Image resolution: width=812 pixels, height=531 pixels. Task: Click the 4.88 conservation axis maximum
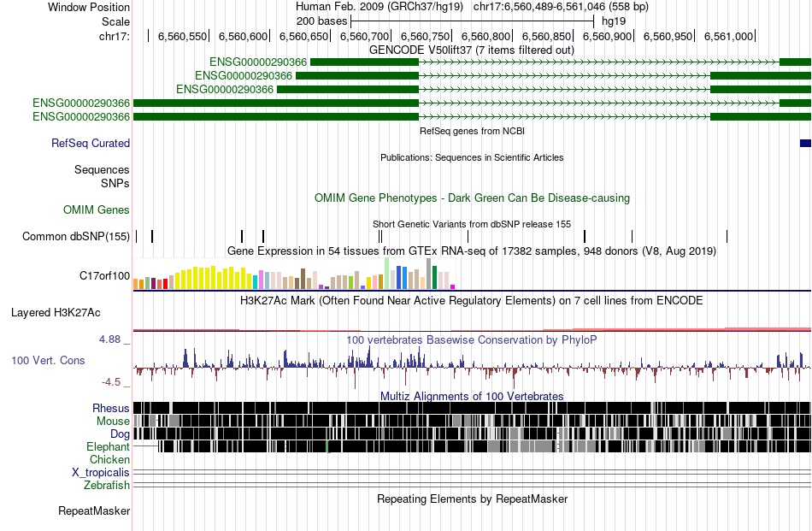[x=109, y=339]
